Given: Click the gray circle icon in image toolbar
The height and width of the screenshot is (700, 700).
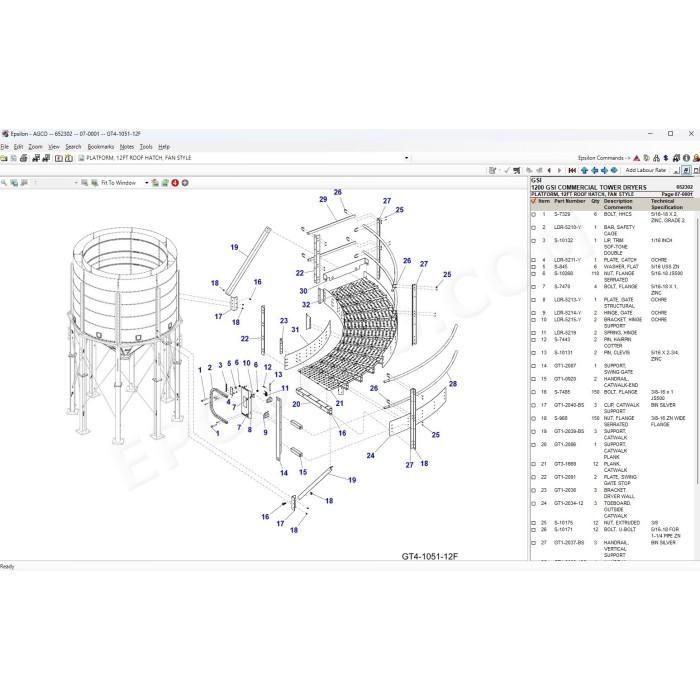Looking at the screenshot, I should point(185,183).
